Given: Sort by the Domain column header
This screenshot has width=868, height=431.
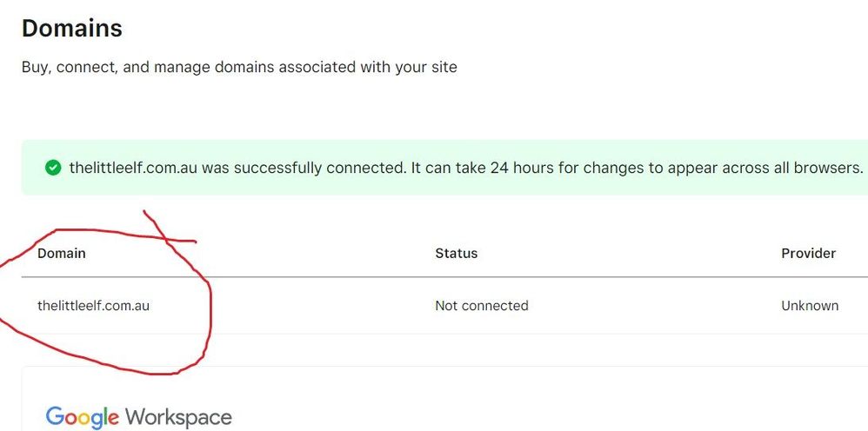Looking at the screenshot, I should tap(62, 254).
